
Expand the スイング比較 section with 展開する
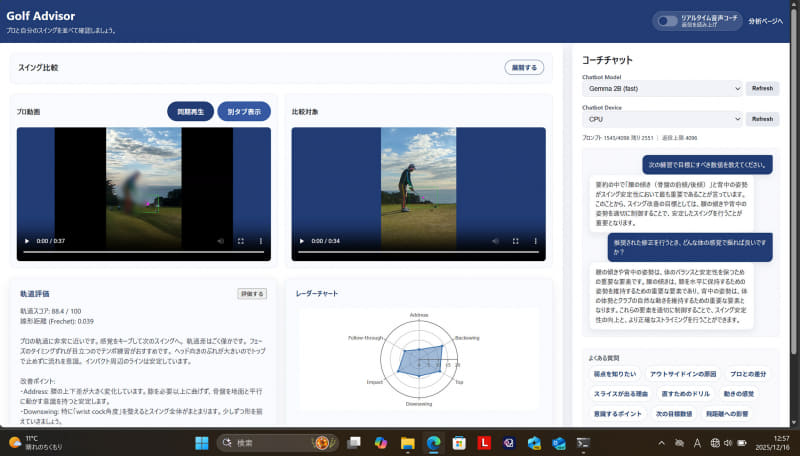coord(524,67)
